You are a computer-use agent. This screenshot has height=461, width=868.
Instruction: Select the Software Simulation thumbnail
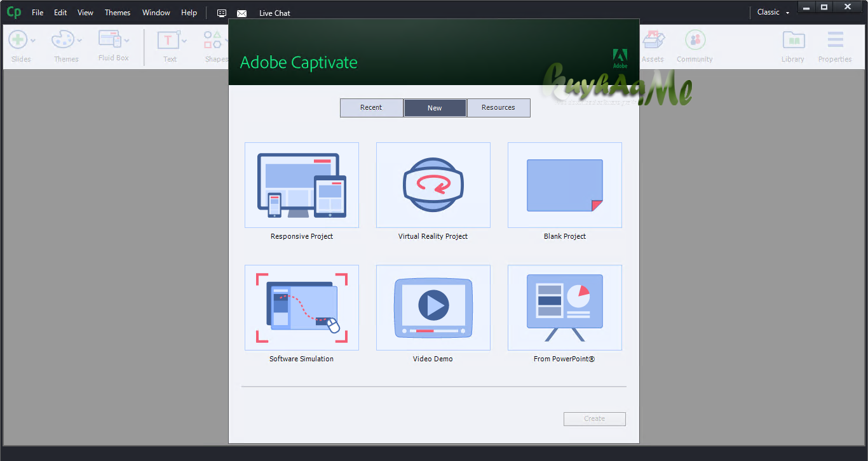(x=302, y=307)
